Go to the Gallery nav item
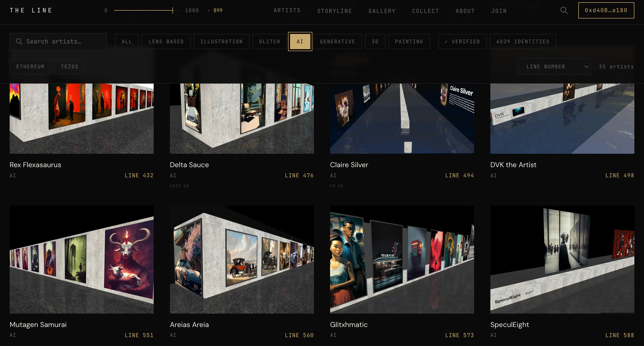Viewport: 644px width, 346px height. (382, 11)
